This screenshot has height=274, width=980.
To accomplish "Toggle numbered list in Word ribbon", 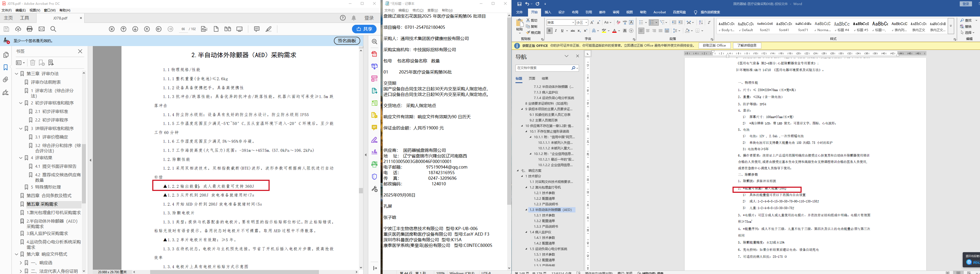I will click(x=651, y=22).
